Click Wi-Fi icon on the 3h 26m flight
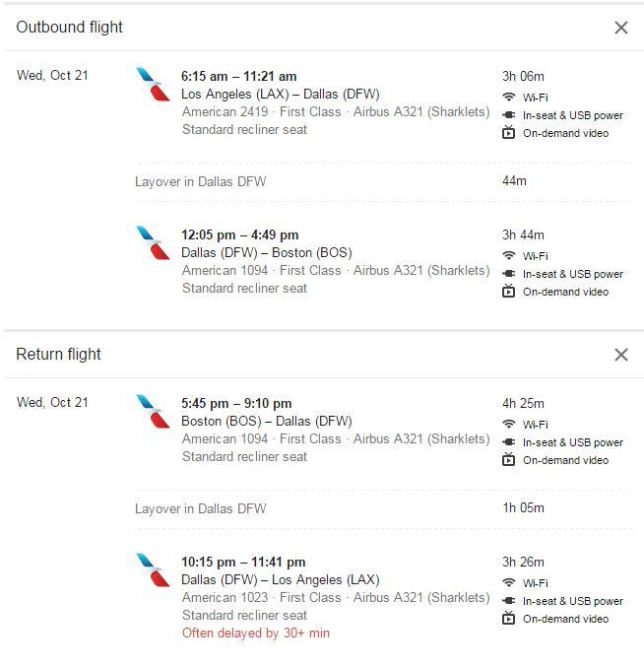This screenshot has height=667, width=644. click(509, 583)
